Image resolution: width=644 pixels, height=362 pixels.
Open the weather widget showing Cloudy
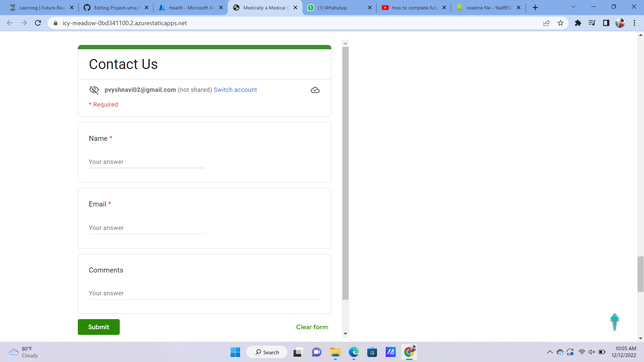pos(23,352)
